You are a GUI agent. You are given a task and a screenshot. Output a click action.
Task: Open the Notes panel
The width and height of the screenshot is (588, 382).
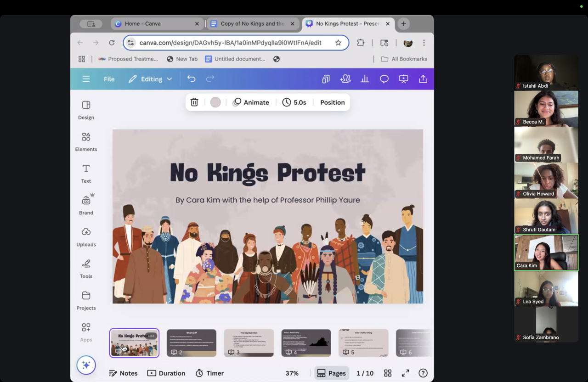tap(123, 373)
